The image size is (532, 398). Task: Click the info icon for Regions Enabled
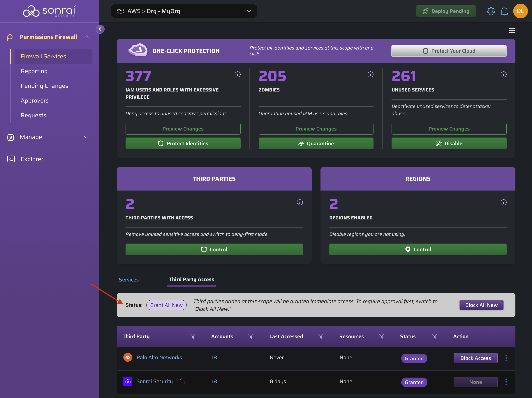coord(503,202)
